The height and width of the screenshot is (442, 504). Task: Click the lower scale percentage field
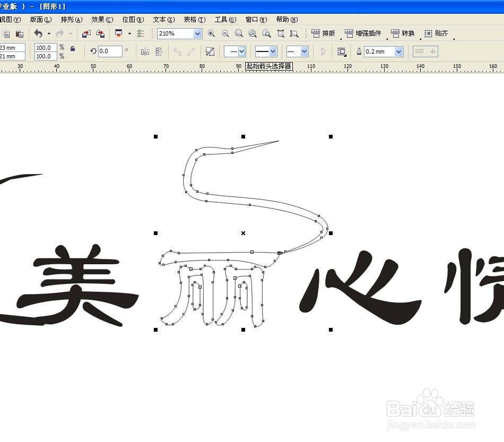(46, 56)
